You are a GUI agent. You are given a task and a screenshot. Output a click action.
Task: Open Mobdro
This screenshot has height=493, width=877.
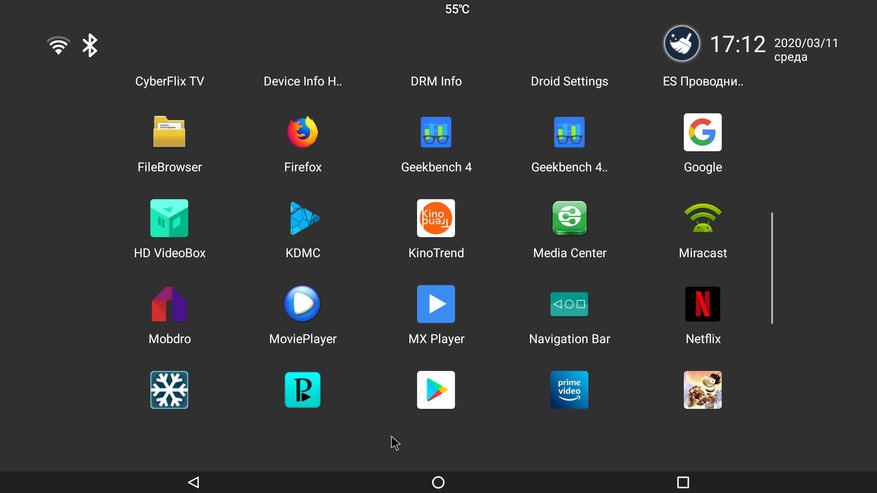tap(169, 304)
